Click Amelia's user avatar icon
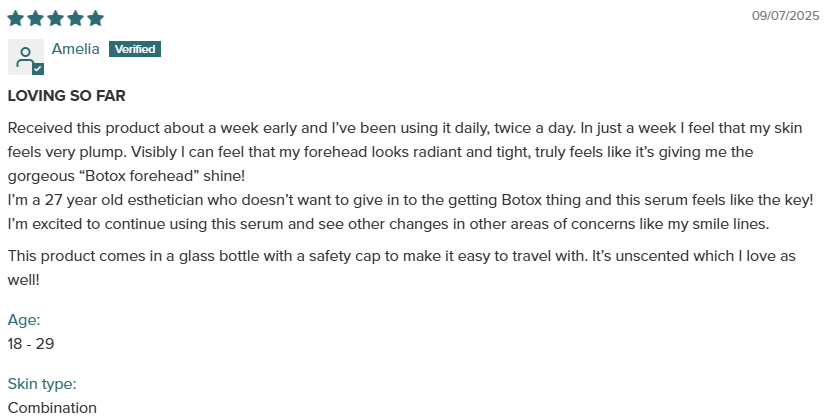Image resolution: width=824 pixels, height=420 pixels. click(x=26, y=57)
